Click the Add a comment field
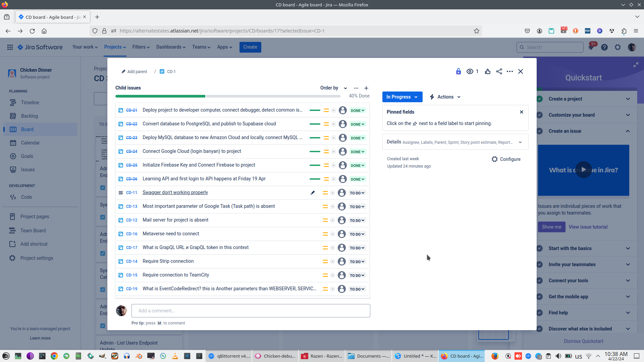Viewport: 644px width, 362px height. pyautogui.click(x=251, y=311)
